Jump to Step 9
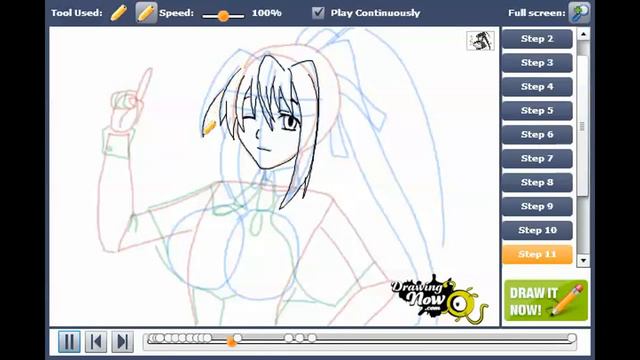The height and width of the screenshot is (360, 640). [x=537, y=207]
